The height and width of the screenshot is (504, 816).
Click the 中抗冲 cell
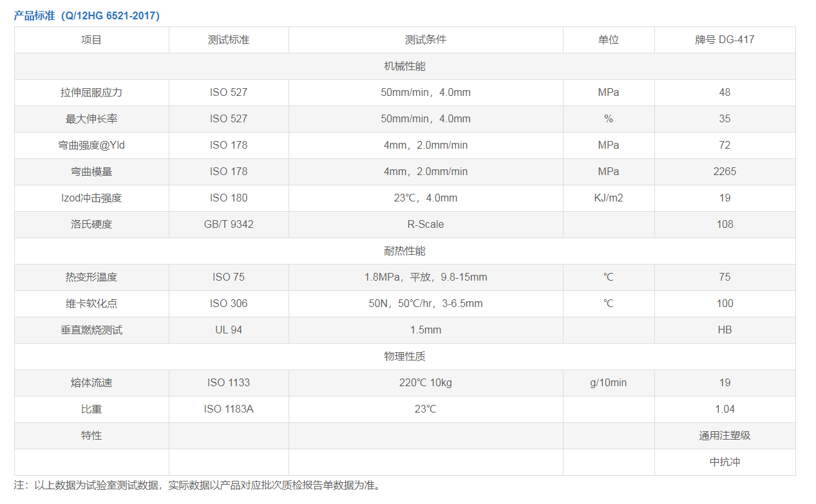(725, 462)
